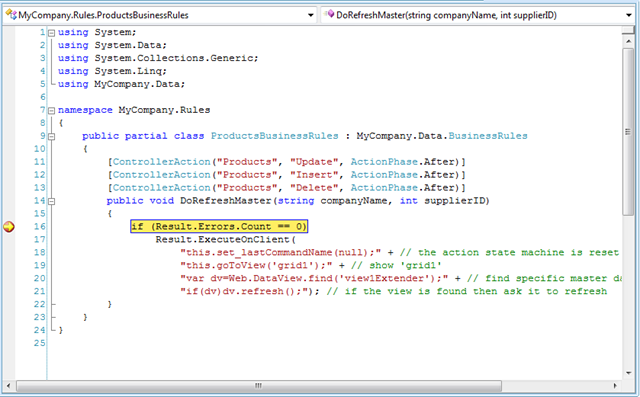Collapse the DoRefreshMaster method block at line 14
Viewport: 640px width, 397px height.
click(51, 201)
